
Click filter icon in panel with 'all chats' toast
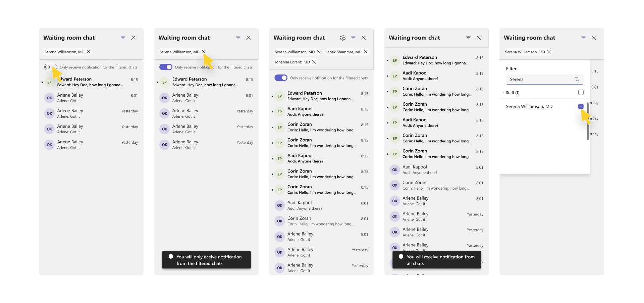[468, 38]
